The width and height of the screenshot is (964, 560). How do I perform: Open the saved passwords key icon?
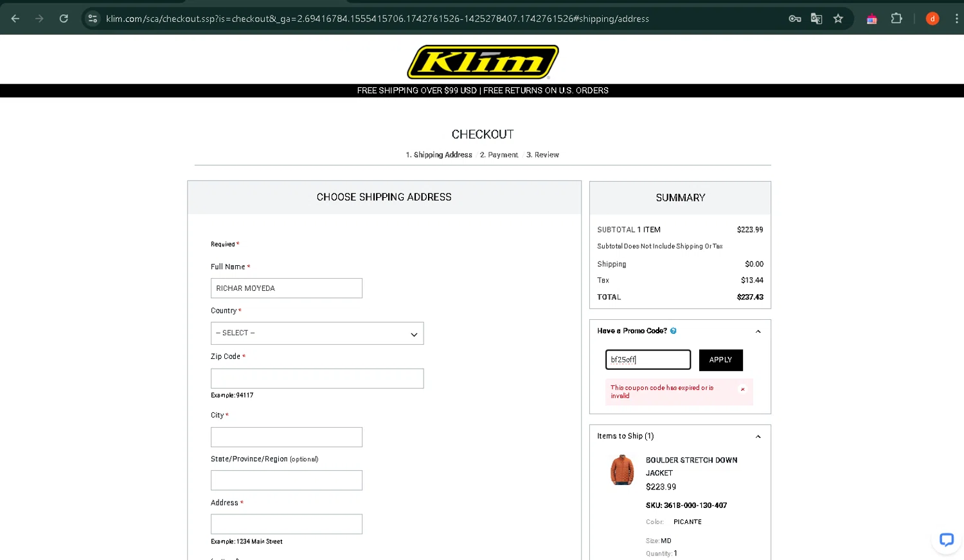pyautogui.click(x=795, y=19)
